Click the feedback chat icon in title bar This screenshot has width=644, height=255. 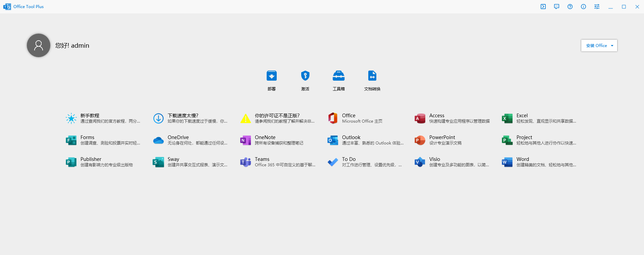(x=557, y=7)
